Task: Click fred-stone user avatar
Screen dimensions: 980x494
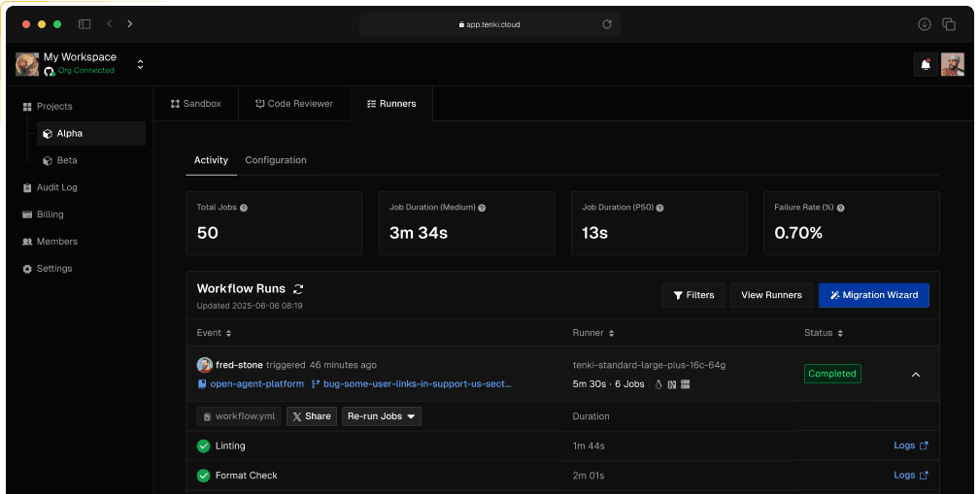Action: (x=204, y=365)
